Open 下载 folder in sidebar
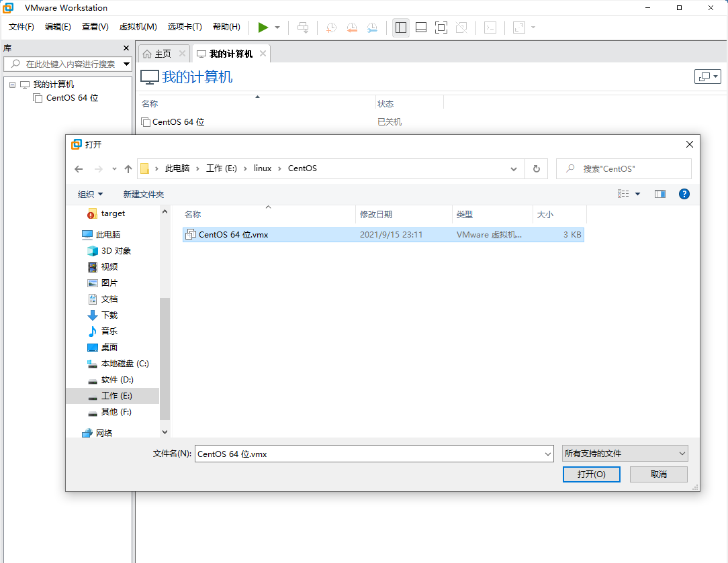Screen dimensions: 728x563 103,315
